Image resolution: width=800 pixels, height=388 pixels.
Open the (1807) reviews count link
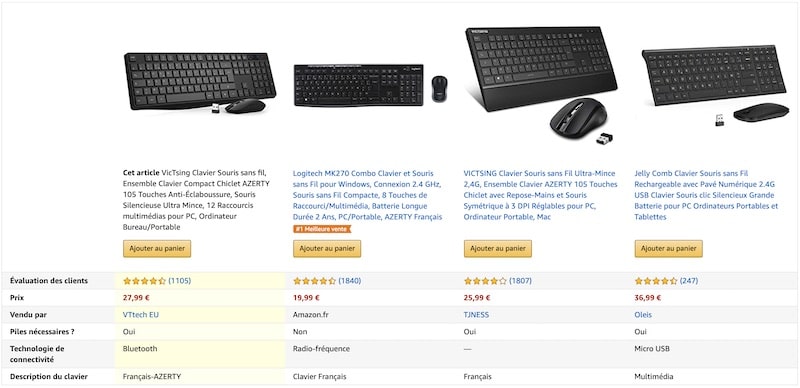[520, 281]
